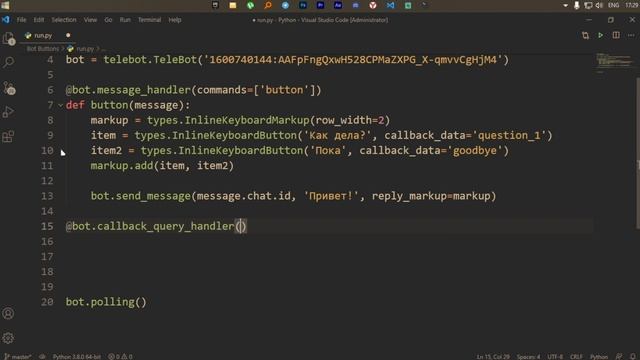Open the View menu
The width and height of the screenshot is (640, 360).
pos(90,20)
